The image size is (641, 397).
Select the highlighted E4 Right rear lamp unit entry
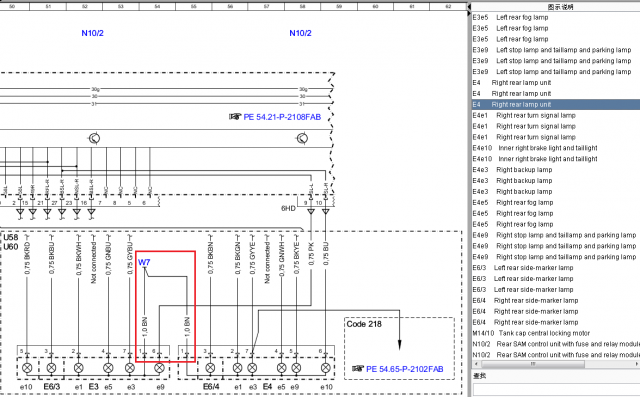(x=556, y=104)
